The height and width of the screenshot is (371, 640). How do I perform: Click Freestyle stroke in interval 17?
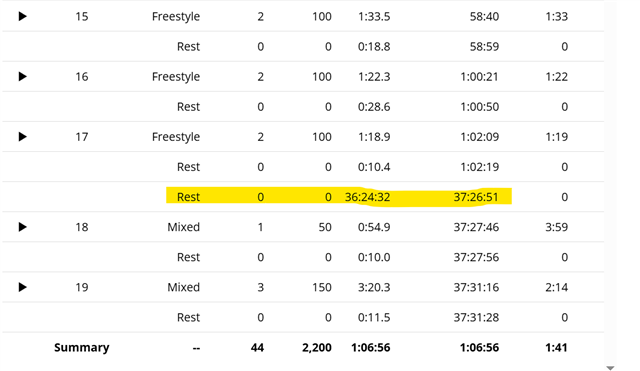pyautogui.click(x=176, y=136)
